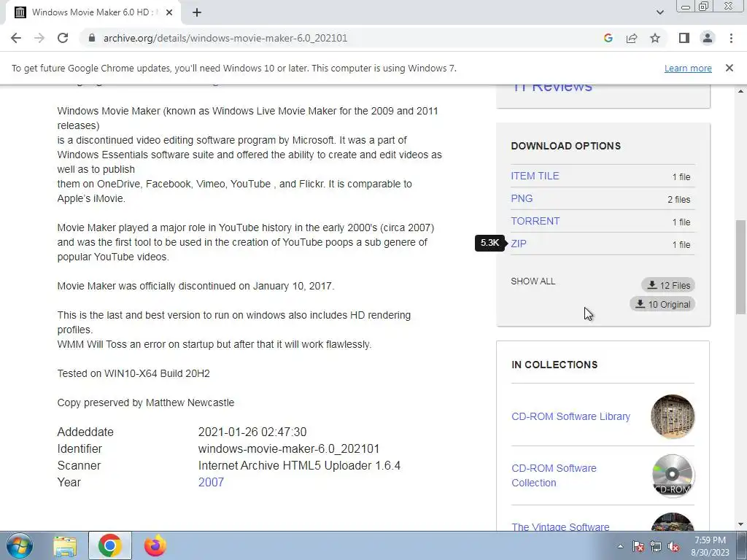View site info via the padlock icon
This screenshot has height=560, width=747.
(92, 38)
